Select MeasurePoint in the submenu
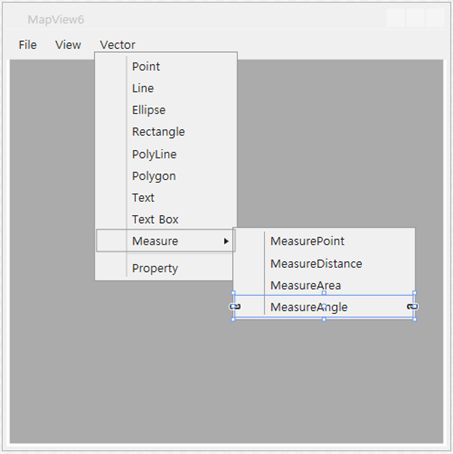The image size is (453, 454). click(324, 241)
